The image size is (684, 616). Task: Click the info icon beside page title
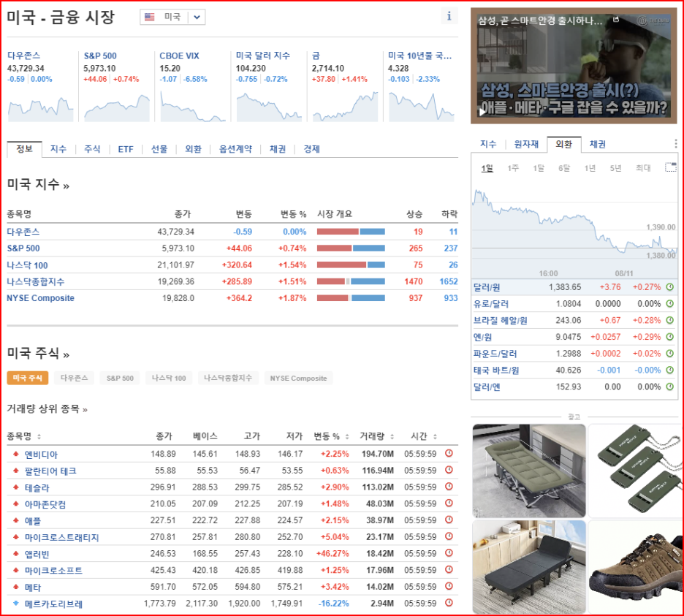coord(449,16)
